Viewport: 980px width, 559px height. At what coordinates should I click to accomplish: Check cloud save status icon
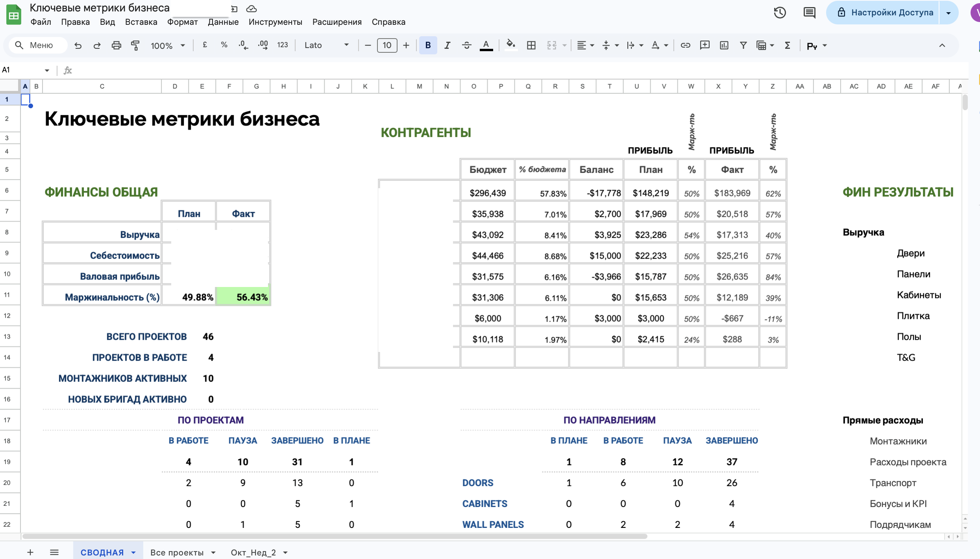pyautogui.click(x=251, y=9)
